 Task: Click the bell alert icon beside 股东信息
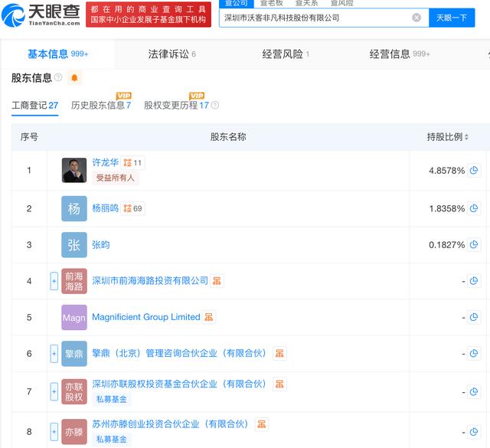click(74, 78)
